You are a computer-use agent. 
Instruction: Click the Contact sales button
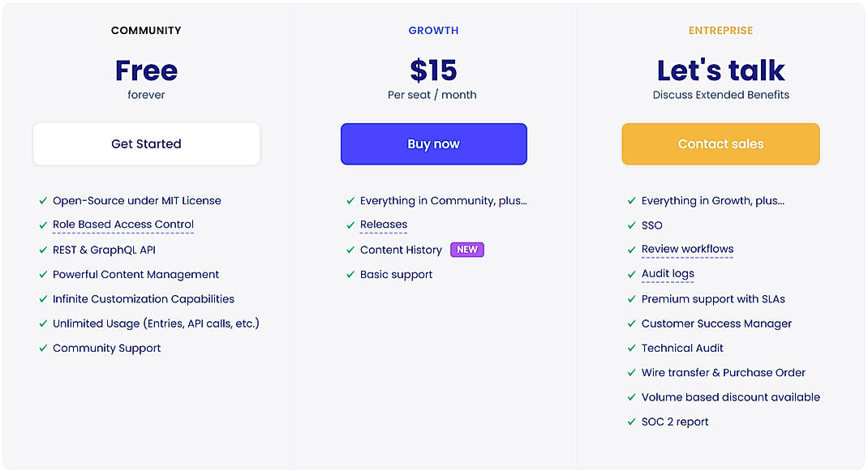tap(720, 144)
